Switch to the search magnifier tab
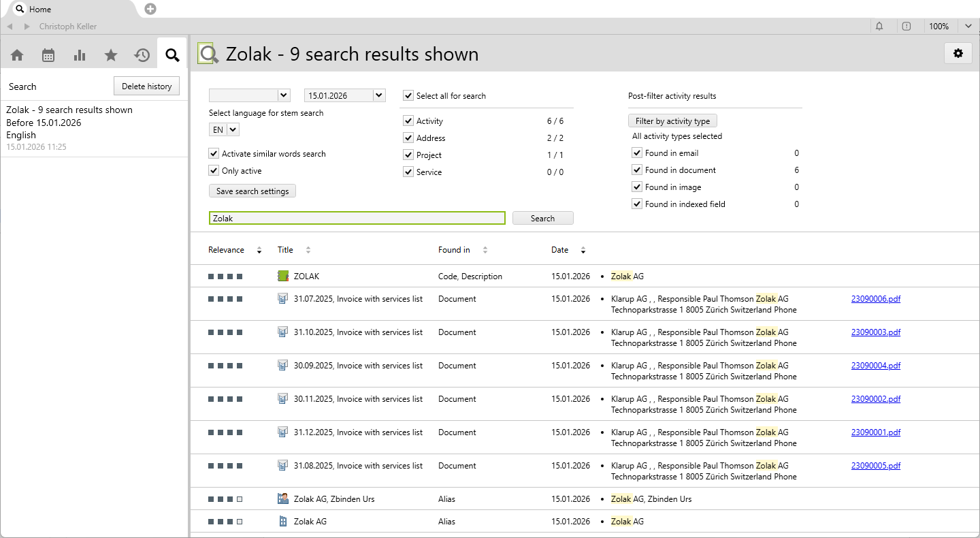This screenshot has width=980, height=538. (x=172, y=55)
